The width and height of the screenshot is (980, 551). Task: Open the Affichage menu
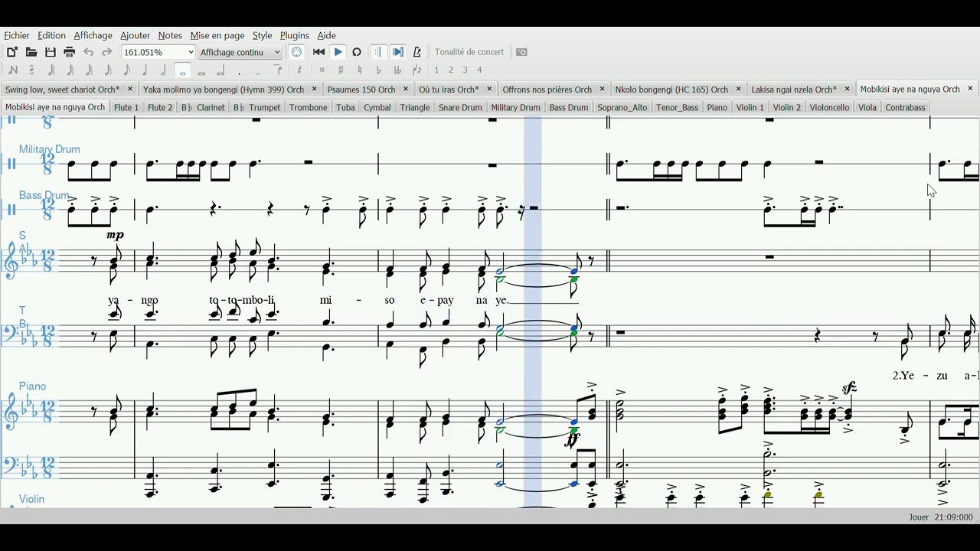[93, 35]
